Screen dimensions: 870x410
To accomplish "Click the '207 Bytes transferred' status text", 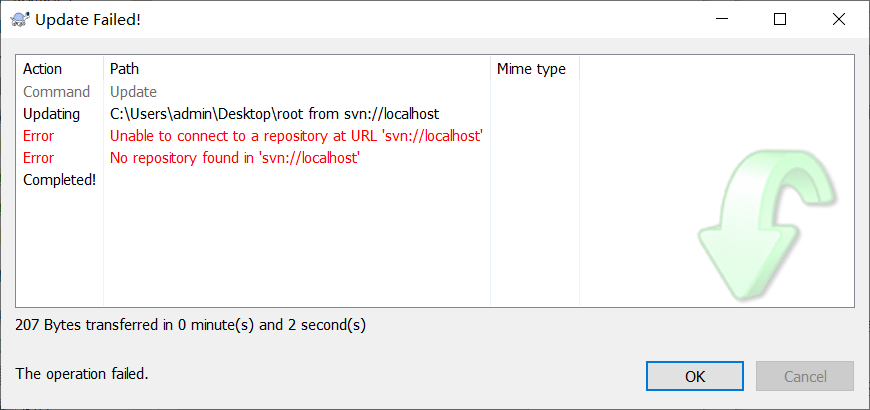I will coord(190,325).
